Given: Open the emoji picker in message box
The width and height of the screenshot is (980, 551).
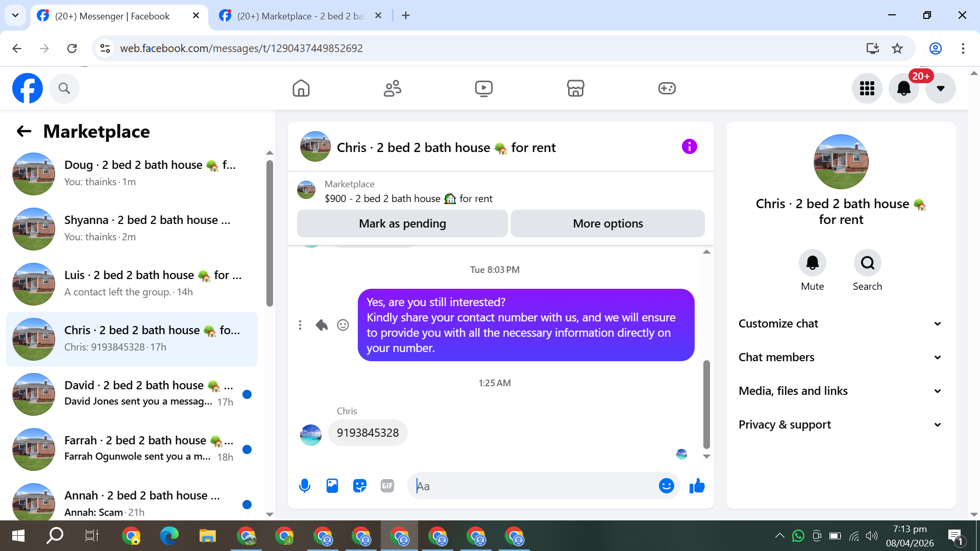Looking at the screenshot, I should coord(666,486).
